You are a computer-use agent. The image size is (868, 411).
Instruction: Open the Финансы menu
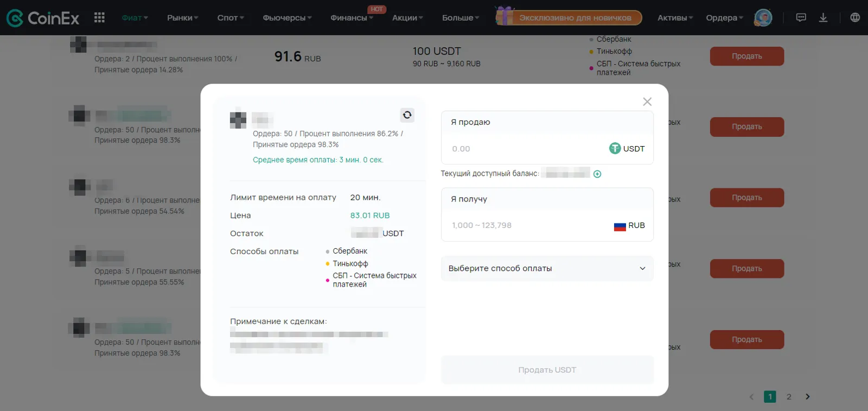click(x=352, y=18)
